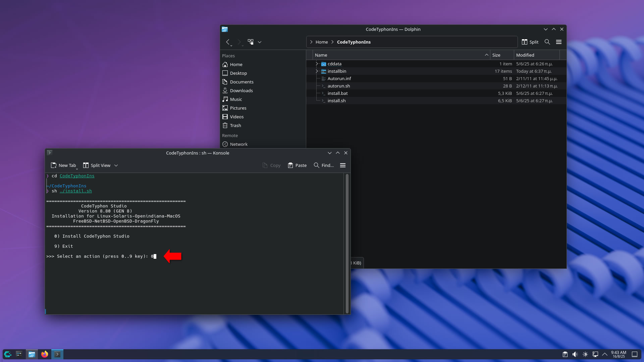The height and width of the screenshot is (362, 644).
Task: Open Split View dropdown arrow
Action: 116,165
